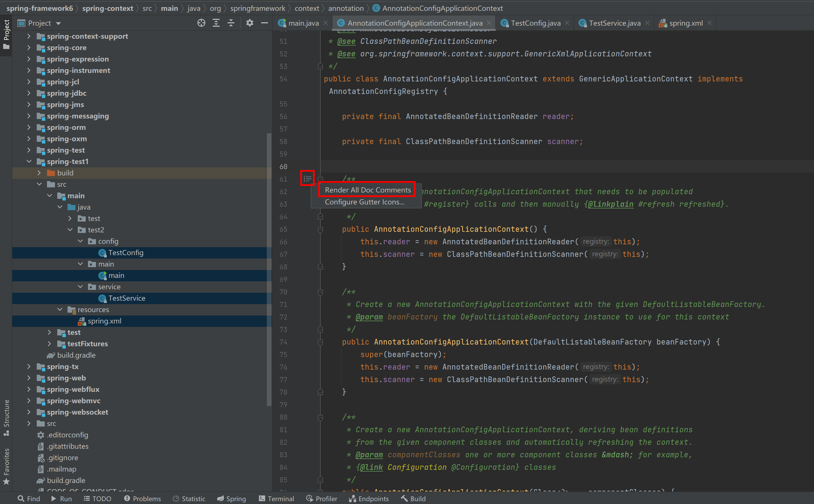
Task: Toggle fold marker at line 70 doc comment
Action: point(320,292)
